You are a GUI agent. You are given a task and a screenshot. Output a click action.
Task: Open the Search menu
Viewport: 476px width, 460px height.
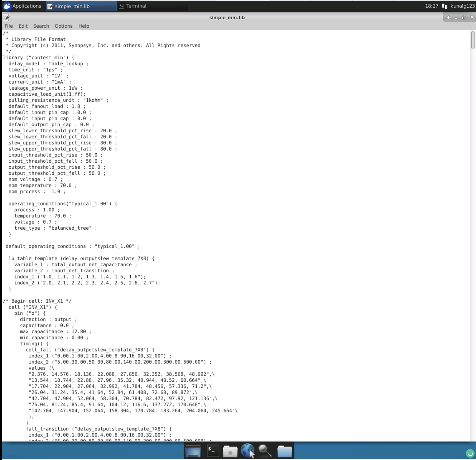click(41, 26)
